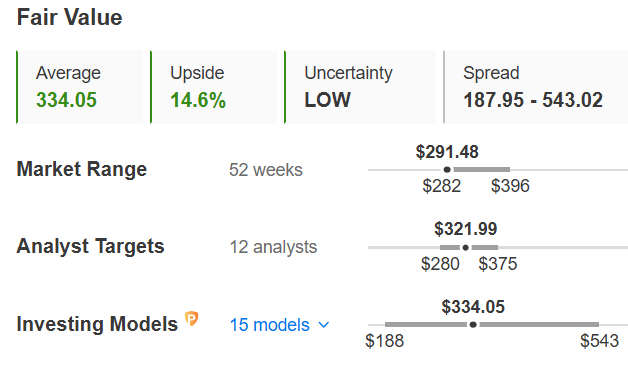The image size is (628, 370).
Task: Click the Analyst Targets label
Action: (x=91, y=246)
